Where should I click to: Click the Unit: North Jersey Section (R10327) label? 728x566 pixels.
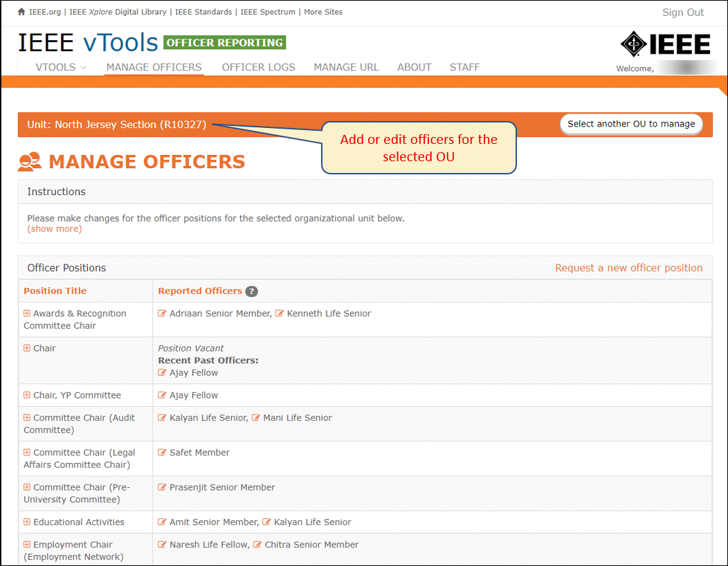tap(116, 125)
